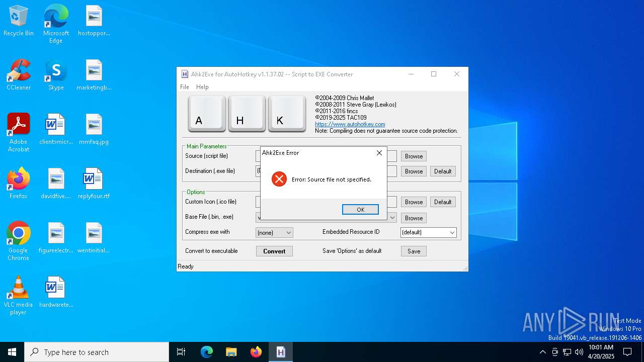This screenshot has height=362, width=644.
Task: Open File Explorer from taskbar
Action: coord(231,352)
